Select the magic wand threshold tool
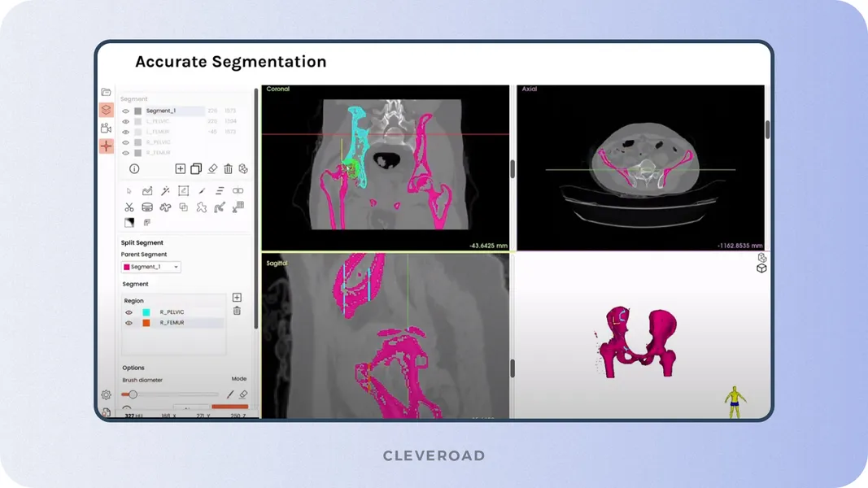The height and width of the screenshot is (488, 868). click(166, 190)
